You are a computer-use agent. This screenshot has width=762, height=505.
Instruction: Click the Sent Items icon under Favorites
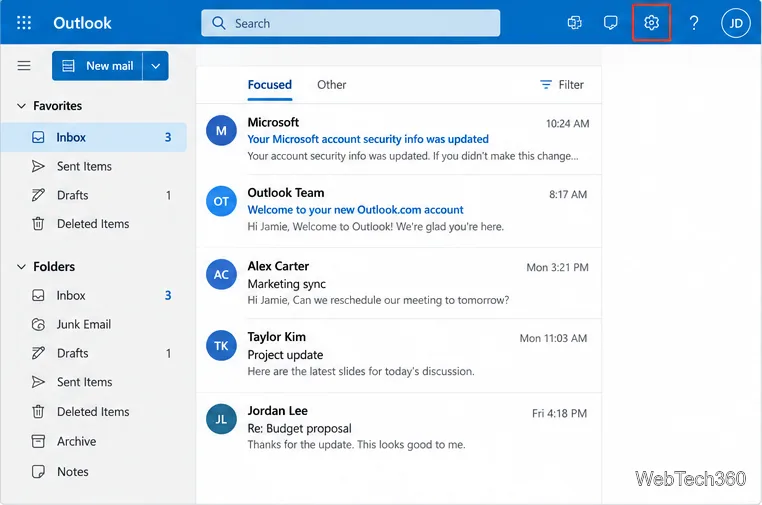click(x=38, y=166)
